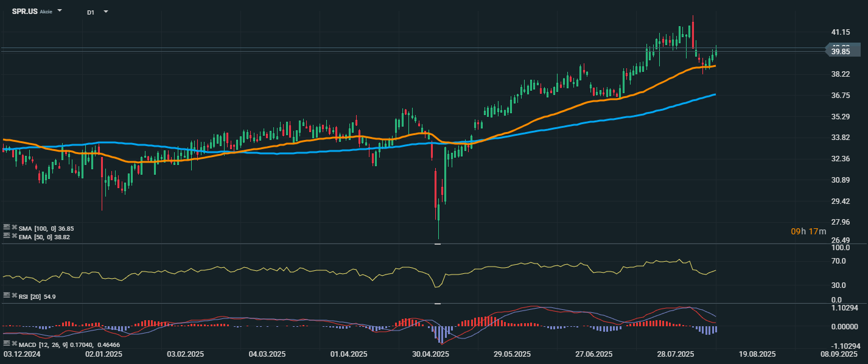
Task: Click the RSI 100.0 scale label
Action: pos(841,248)
